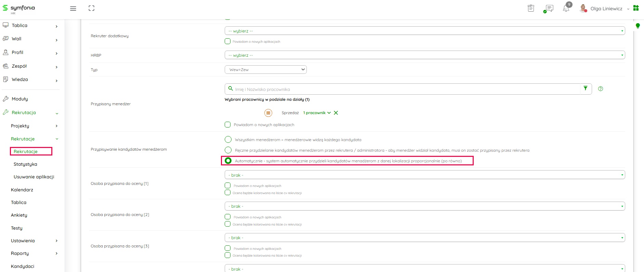Open Statystyka in the sidebar
Screen dimensions: 644x272
pos(25,164)
